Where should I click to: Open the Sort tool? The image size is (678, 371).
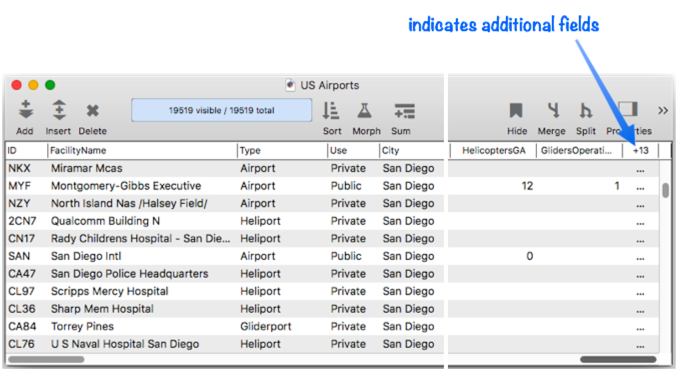click(331, 111)
